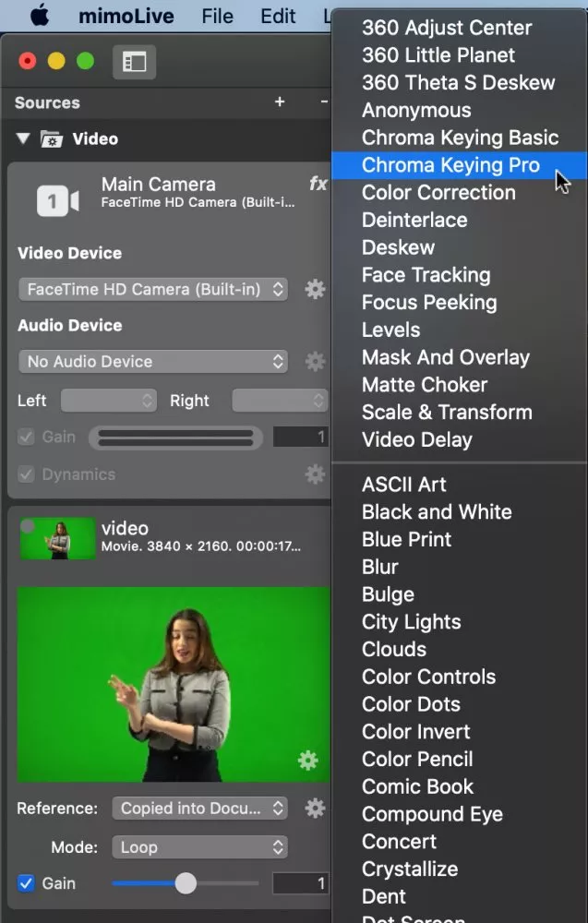Click the Main Camera source icon
Image resolution: width=588 pixels, height=923 pixels.
click(57, 200)
